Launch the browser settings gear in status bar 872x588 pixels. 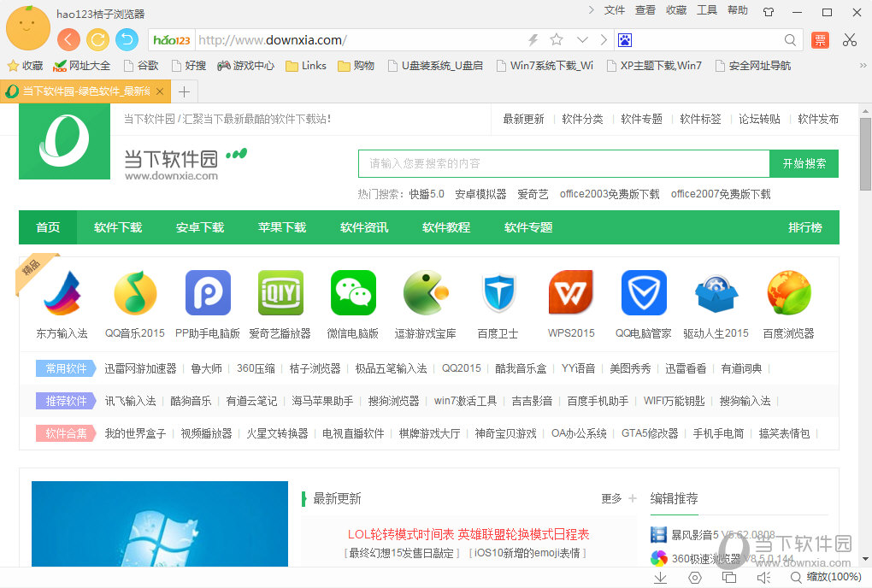(694, 578)
